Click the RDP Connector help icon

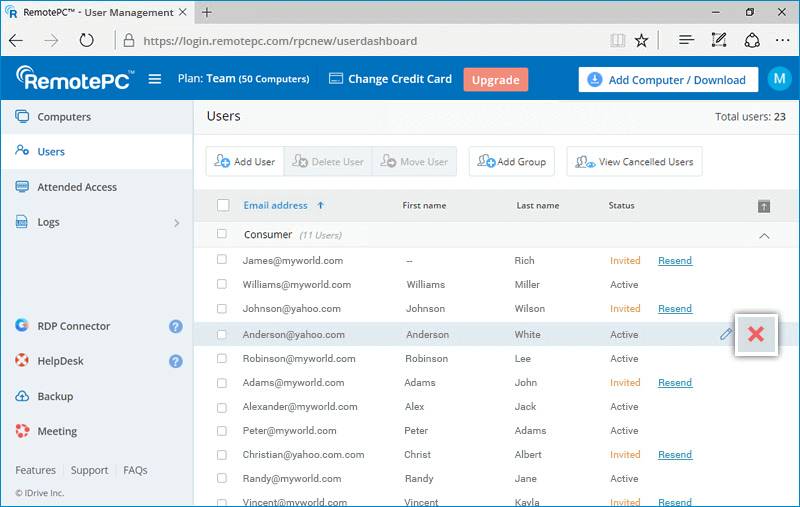coord(176,326)
